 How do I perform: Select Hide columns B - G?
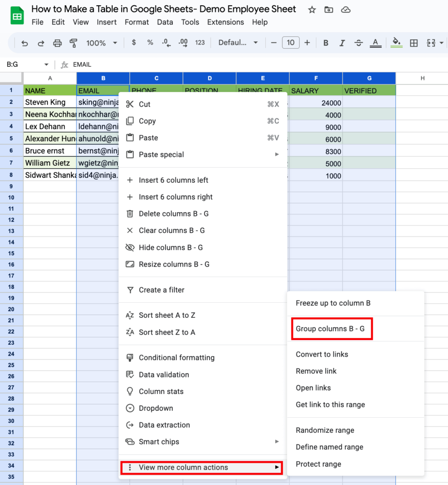203,247
